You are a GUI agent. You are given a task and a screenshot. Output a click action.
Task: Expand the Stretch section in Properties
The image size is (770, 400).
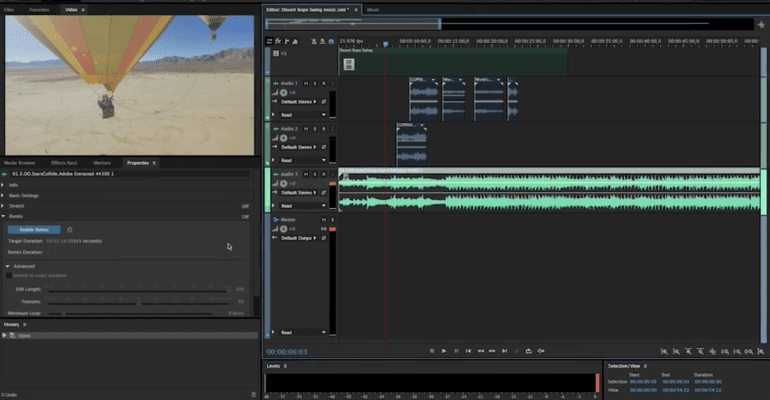[x=3, y=206]
